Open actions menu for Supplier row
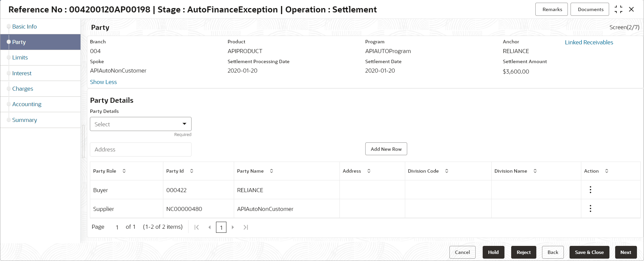 [x=590, y=209]
